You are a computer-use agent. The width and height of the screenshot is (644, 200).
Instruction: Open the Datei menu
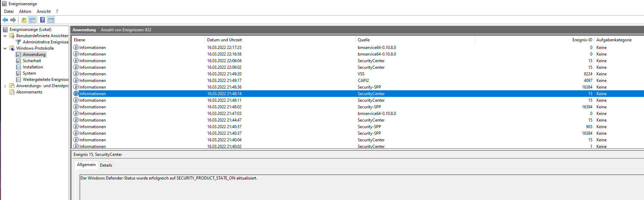point(9,11)
